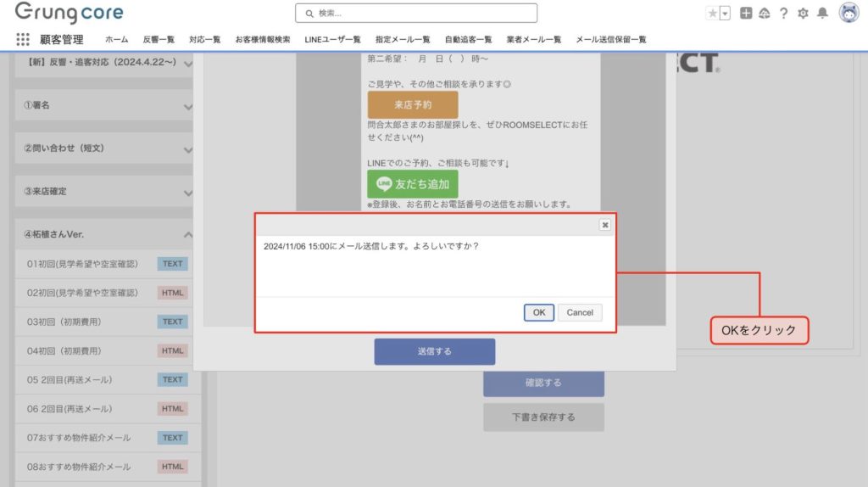Click the user avatar profile icon

click(848, 13)
